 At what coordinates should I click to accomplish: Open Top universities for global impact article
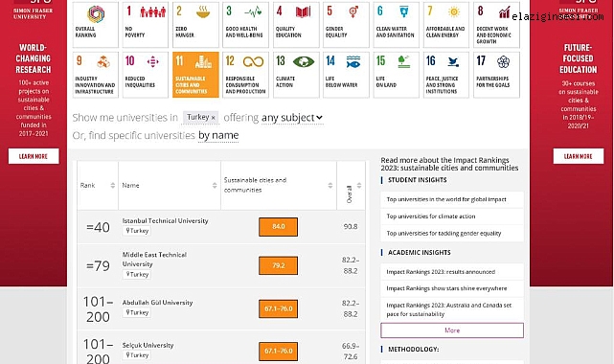[x=446, y=199]
